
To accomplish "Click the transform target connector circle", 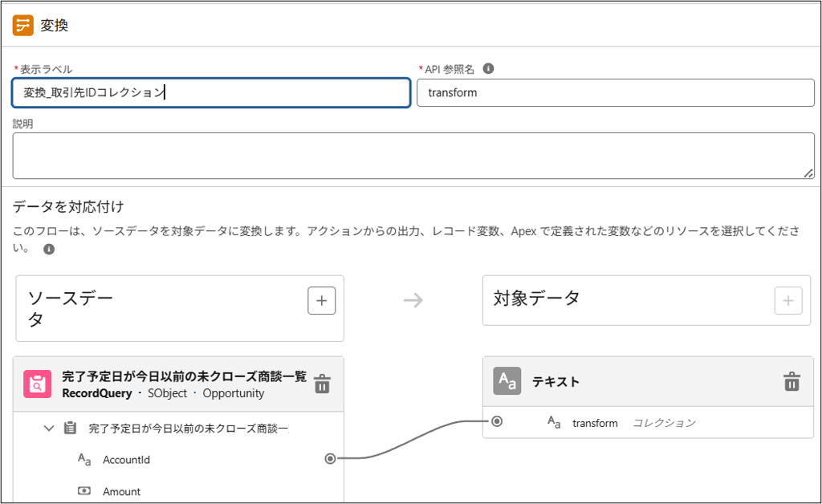I will click(496, 421).
